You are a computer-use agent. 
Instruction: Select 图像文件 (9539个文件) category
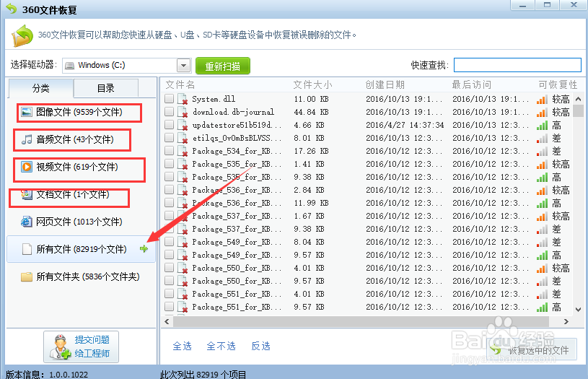coord(79,112)
